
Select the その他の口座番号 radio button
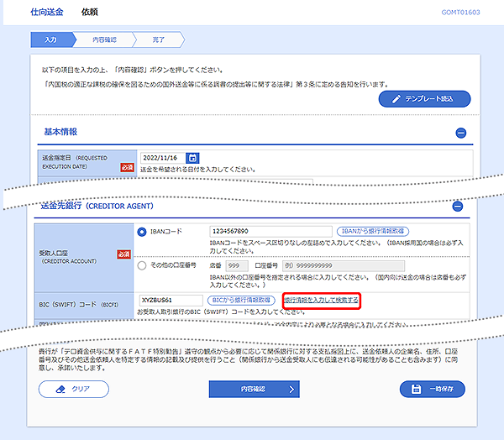click(142, 265)
